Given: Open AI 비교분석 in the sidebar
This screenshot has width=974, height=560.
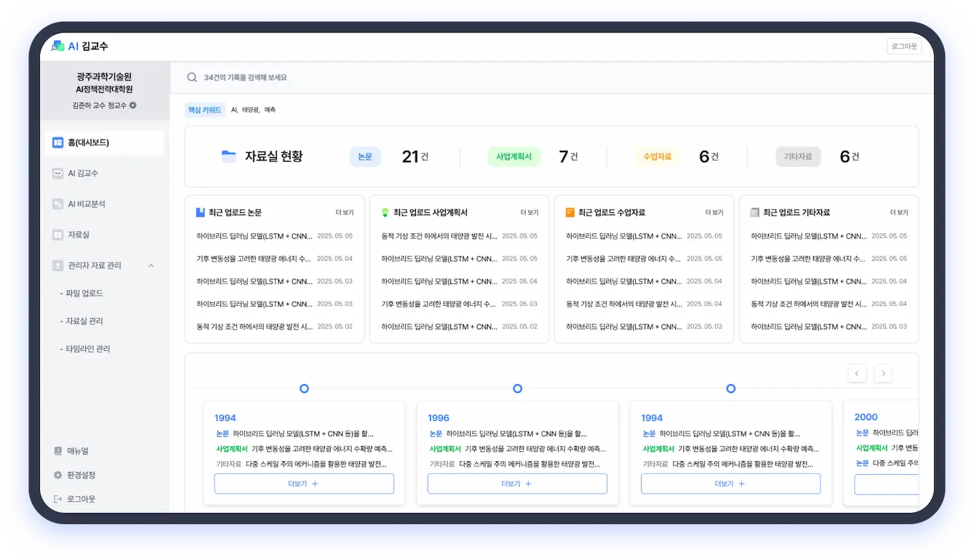Looking at the screenshot, I should (x=86, y=204).
